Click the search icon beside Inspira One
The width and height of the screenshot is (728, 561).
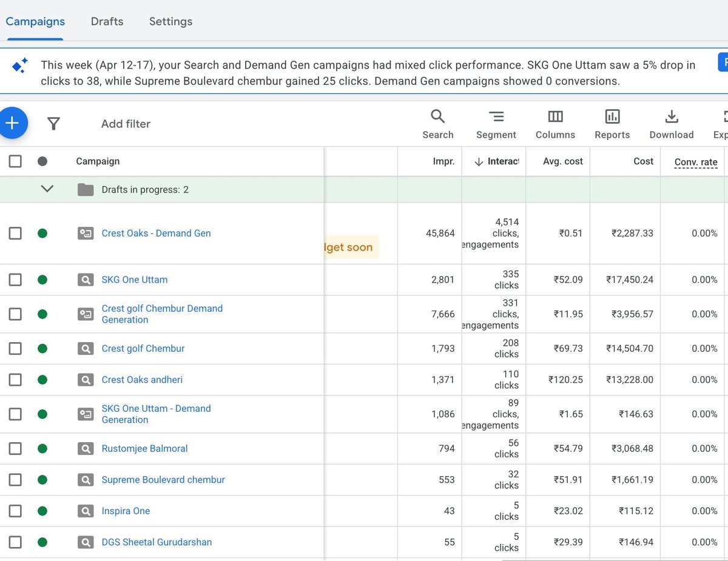pyautogui.click(x=86, y=511)
